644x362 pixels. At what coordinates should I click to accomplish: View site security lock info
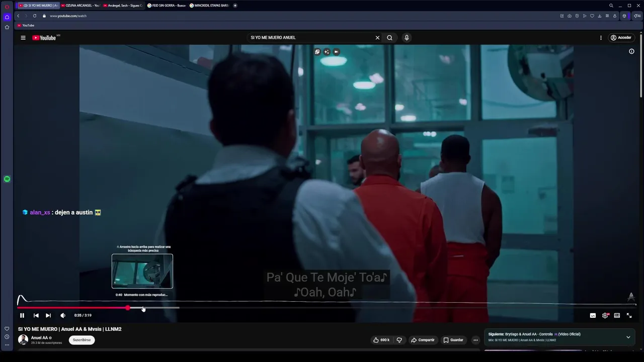pyautogui.click(x=44, y=16)
